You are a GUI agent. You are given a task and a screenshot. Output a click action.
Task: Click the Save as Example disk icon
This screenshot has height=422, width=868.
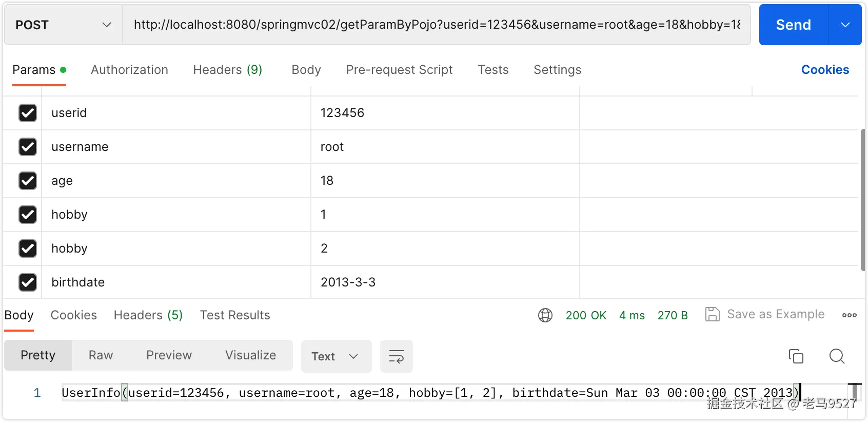coord(712,314)
